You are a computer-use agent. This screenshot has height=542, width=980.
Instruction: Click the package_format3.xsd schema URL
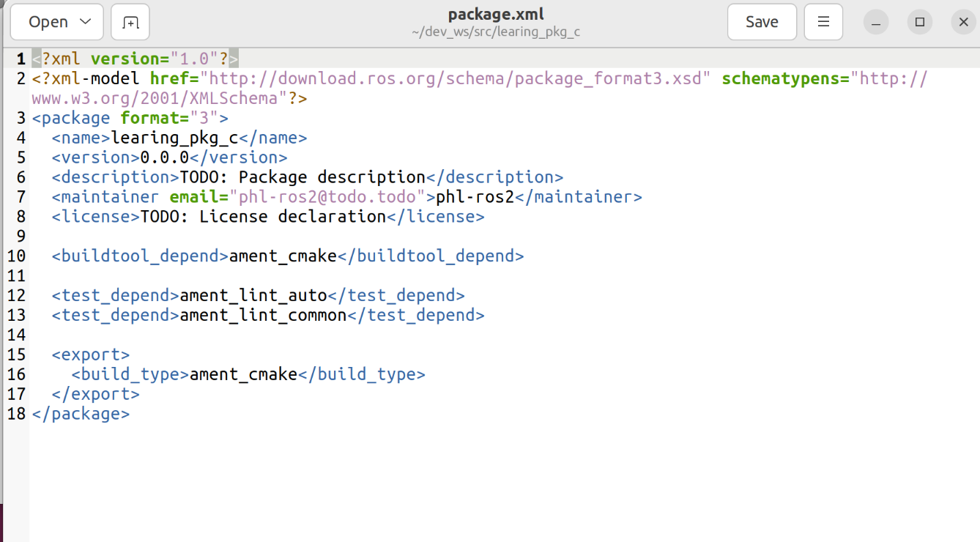point(456,78)
